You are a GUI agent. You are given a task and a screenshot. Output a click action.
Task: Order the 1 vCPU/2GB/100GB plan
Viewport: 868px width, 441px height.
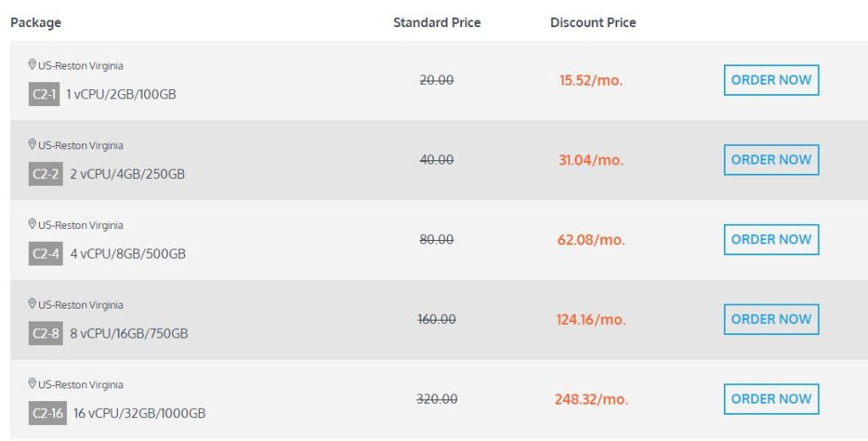pyautogui.click(x=771, y=81)
